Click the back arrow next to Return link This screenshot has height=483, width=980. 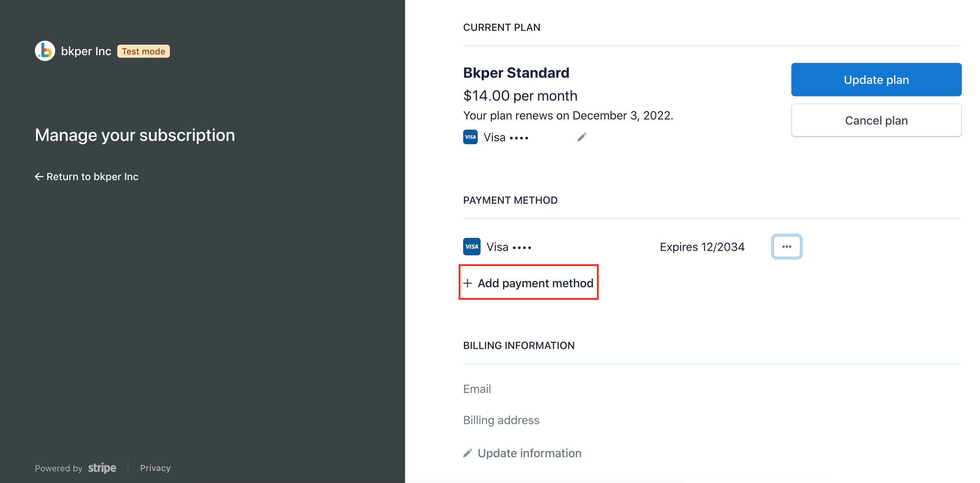[x=39, y=176]
